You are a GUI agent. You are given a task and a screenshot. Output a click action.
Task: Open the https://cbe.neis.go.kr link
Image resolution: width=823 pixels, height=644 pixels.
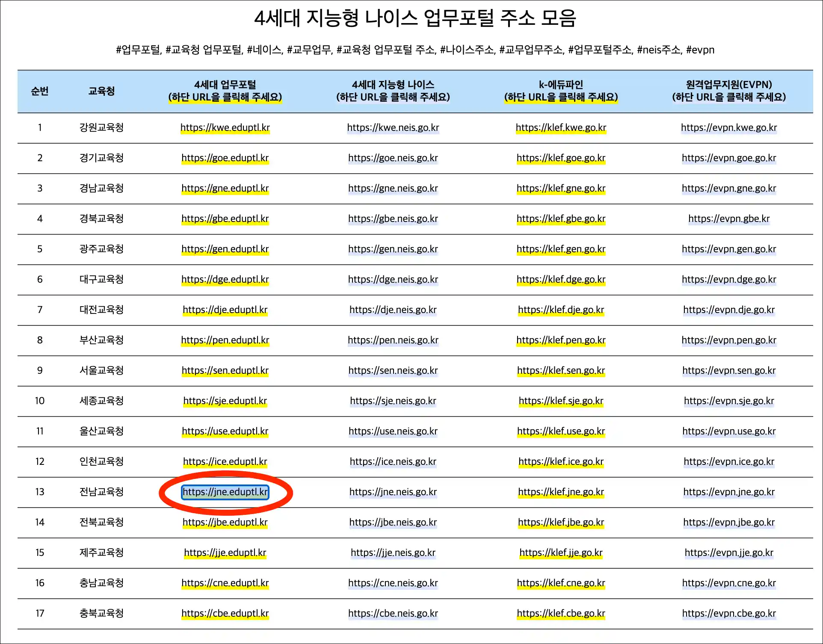pyautogui.click(x=393, y=613)
